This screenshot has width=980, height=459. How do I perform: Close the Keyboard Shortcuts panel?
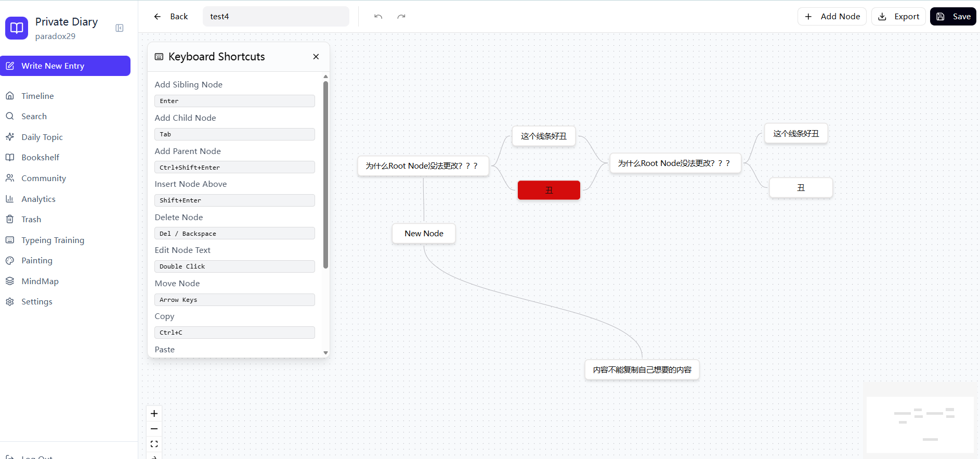316,57
